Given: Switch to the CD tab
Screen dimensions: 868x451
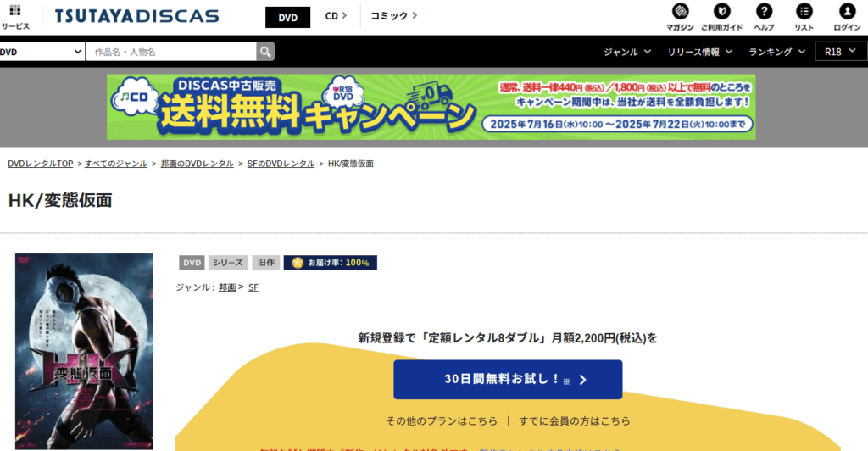Looking at the screenshot, I should 336,16.
